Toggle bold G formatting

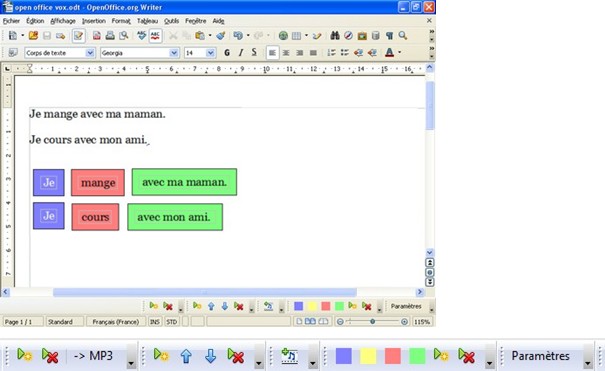point(227,53)
